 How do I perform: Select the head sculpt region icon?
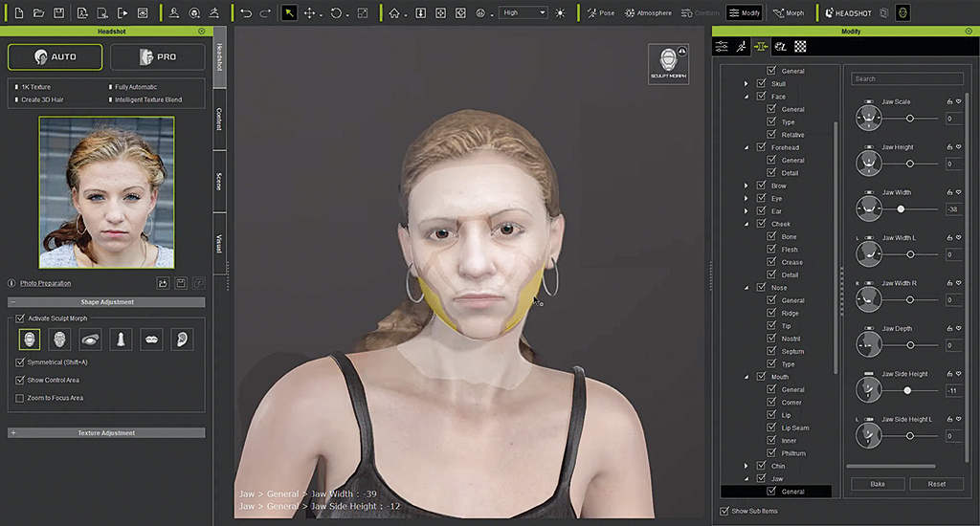[x=30, y=340]
